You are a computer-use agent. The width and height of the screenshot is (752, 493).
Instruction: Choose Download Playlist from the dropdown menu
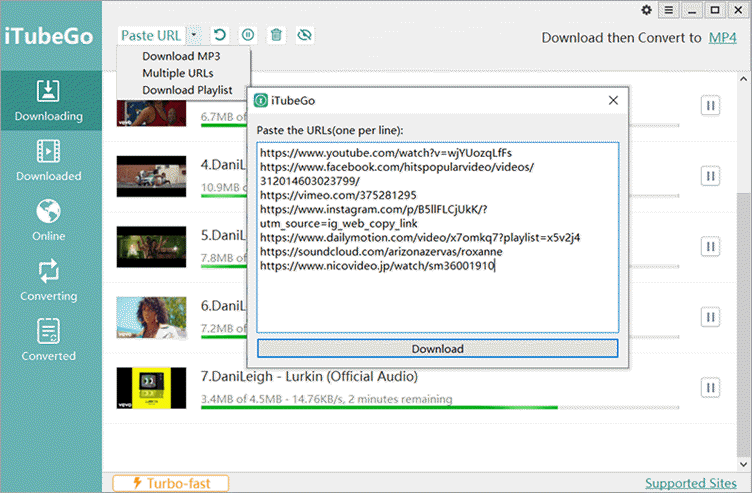click(187, 90)
